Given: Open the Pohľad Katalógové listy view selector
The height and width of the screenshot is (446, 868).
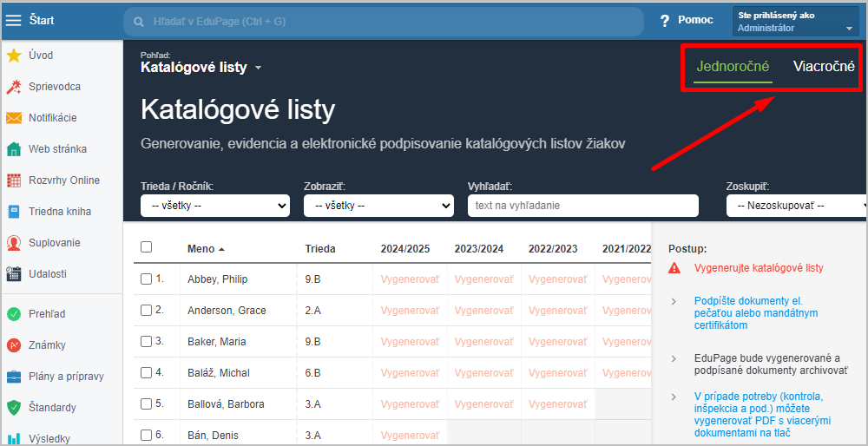Looking at the screenshot, I should (201, 68).
